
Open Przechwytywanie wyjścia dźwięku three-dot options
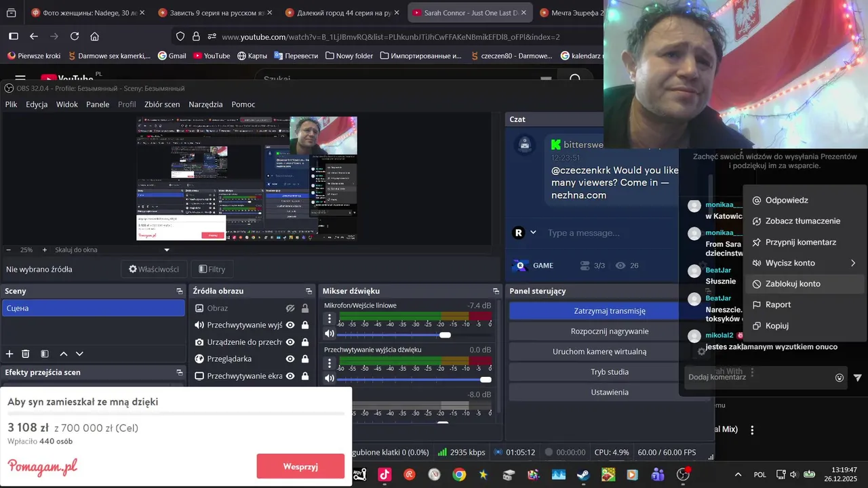click(330, 363)
